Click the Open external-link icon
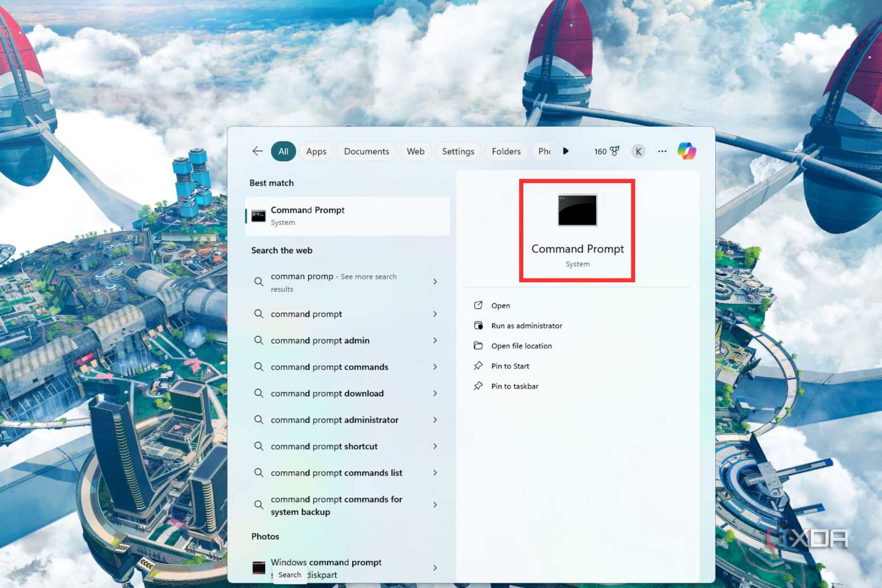This screenshot has height=588, width=882. (478, 305)
